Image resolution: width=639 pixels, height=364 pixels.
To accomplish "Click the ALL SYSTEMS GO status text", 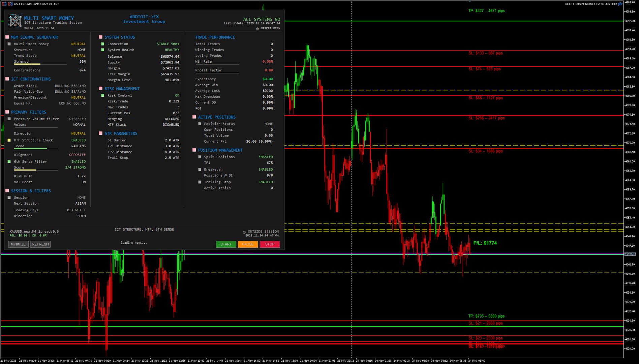I will point(262,20).
